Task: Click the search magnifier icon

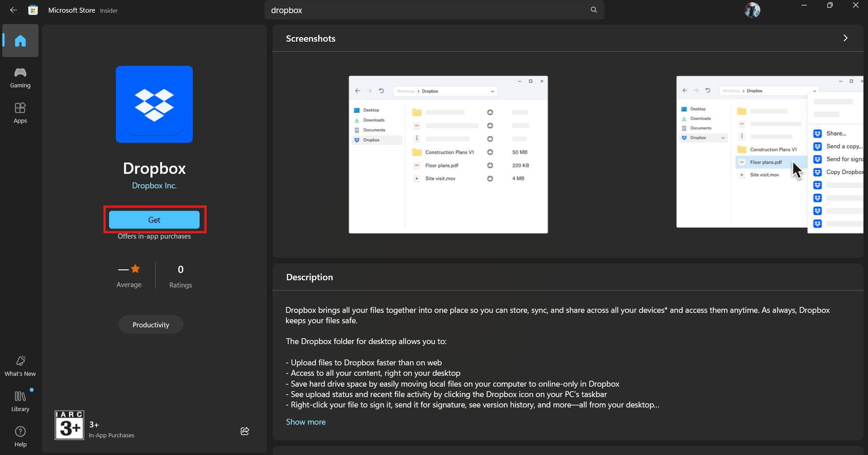Action: (x=593, y=10)
